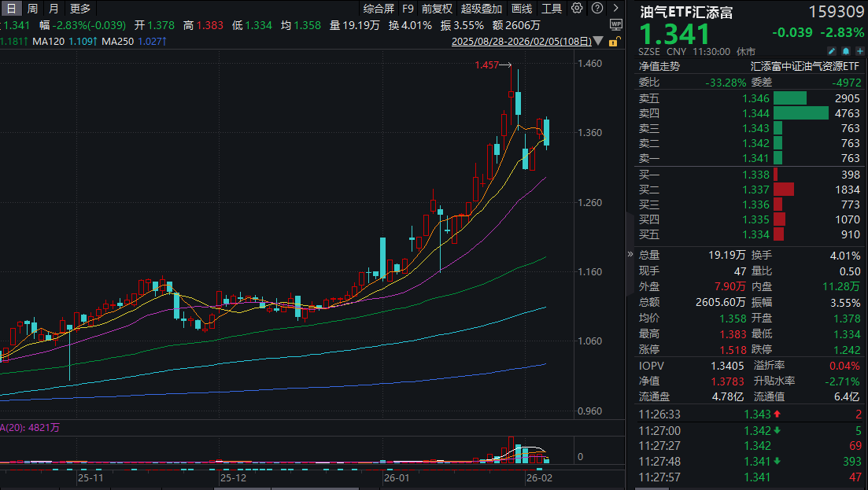The image size is (868, 490).
Task: Open the 更多 periods dropdown
Action: tap(80, 9)
